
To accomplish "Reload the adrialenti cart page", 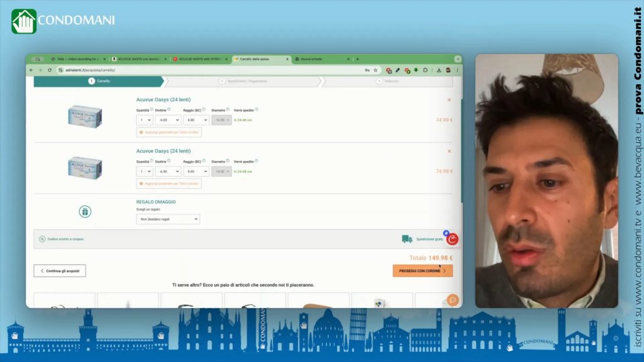I will coord(50,70).
